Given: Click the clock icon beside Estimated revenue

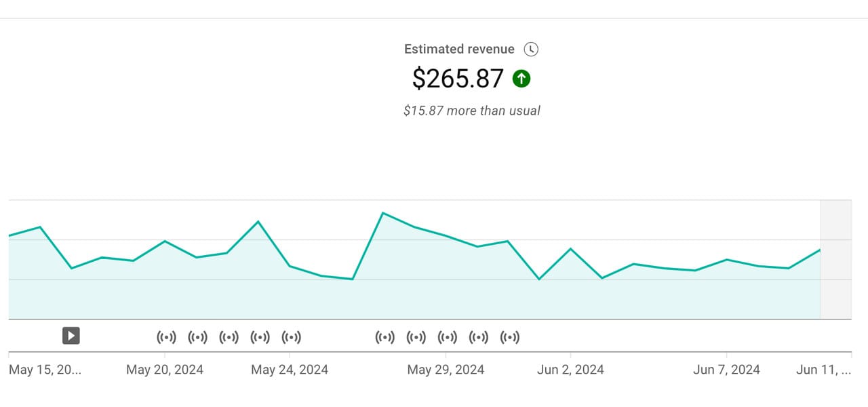Looking at the screenshot, I should pyautogui.click(x=532, y=49).
